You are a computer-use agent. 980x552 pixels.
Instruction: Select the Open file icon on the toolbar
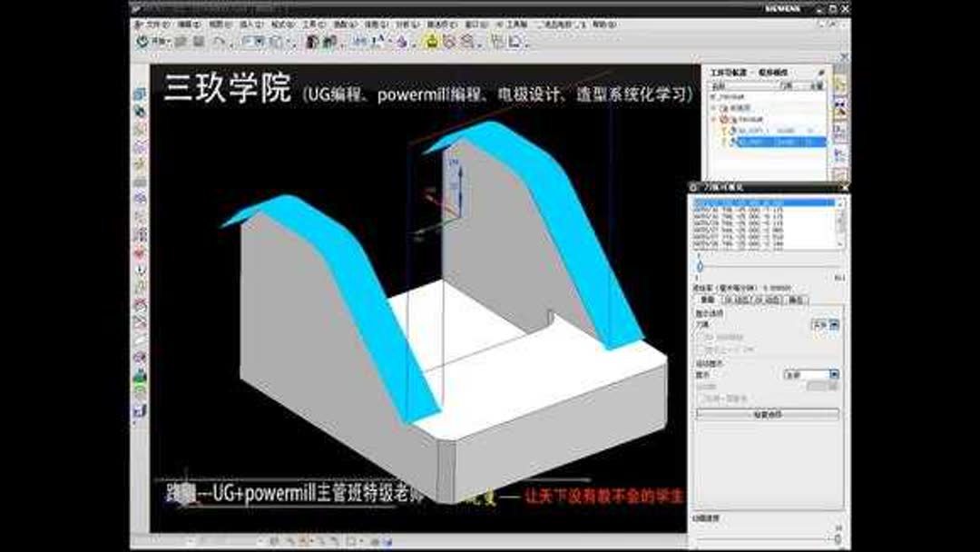pyautogui.click(x=180, y=42)
